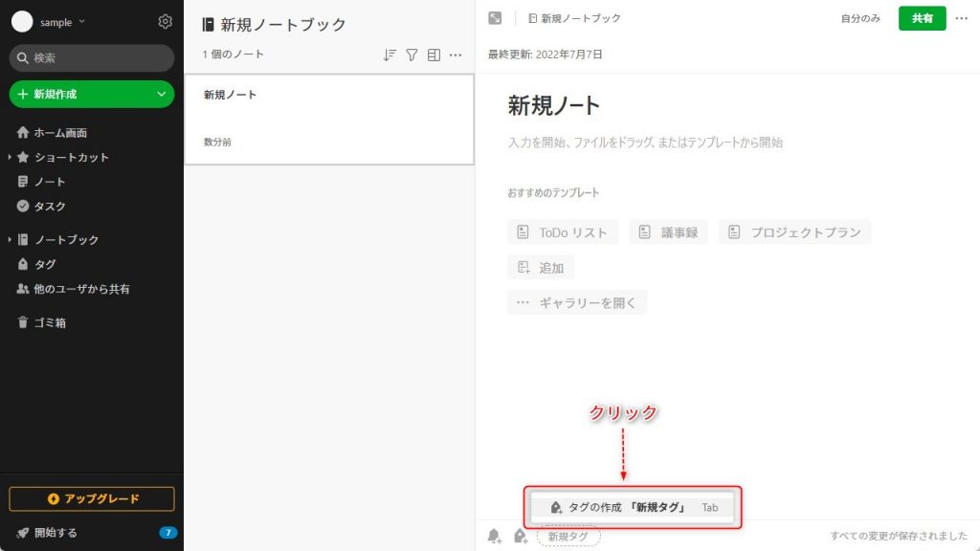Click the blue 7 badge
Screen dimensions: 980x551
pos(168,532)
